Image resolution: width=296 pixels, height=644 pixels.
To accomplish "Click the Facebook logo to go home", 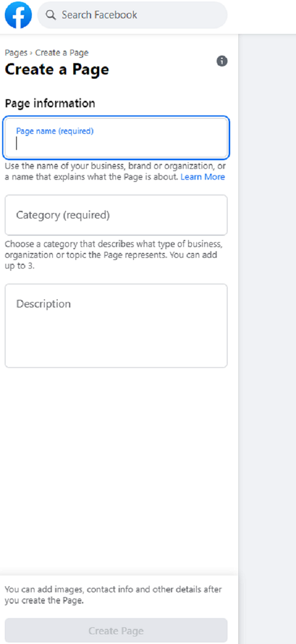I will point(18,15).
